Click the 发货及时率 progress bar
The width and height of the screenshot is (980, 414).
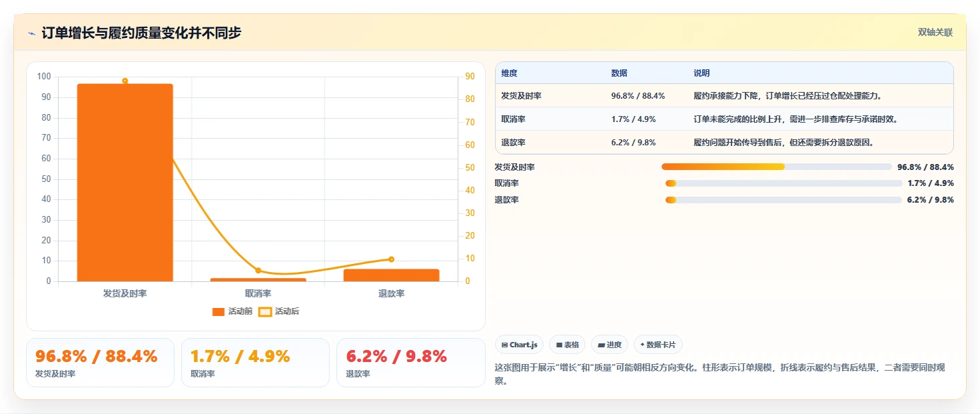click(x=776, y=167)
